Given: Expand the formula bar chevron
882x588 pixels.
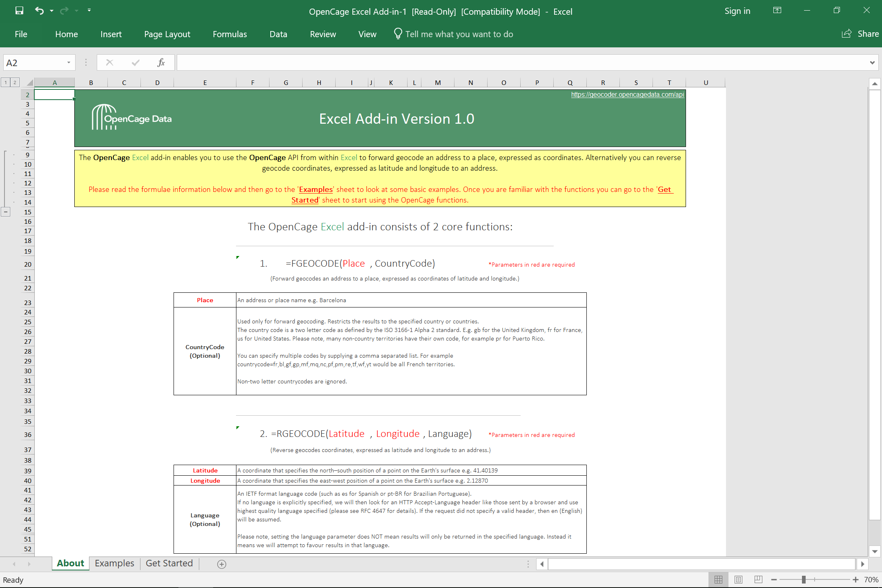Looking at the screenshot, I should pyautogui.click(x=872, y=62).
